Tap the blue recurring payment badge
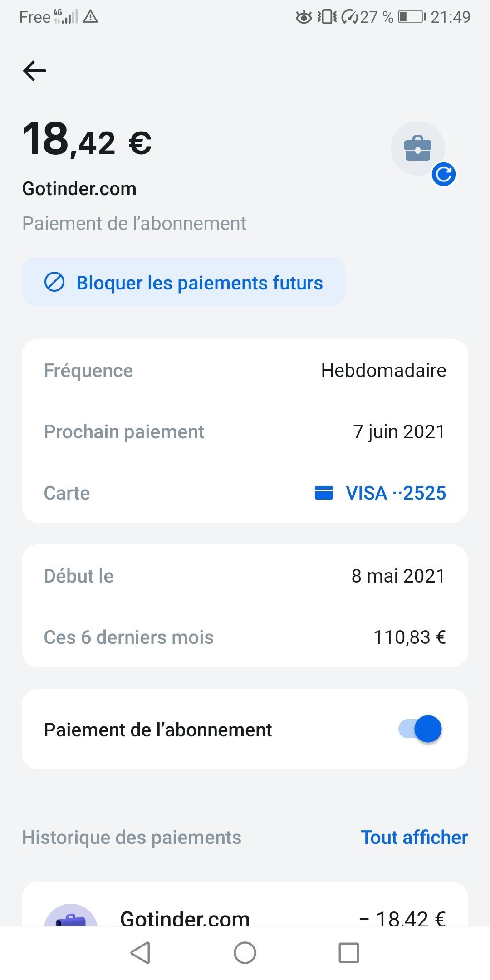This screenshot has height=980, width=490. tap(443, 174)
